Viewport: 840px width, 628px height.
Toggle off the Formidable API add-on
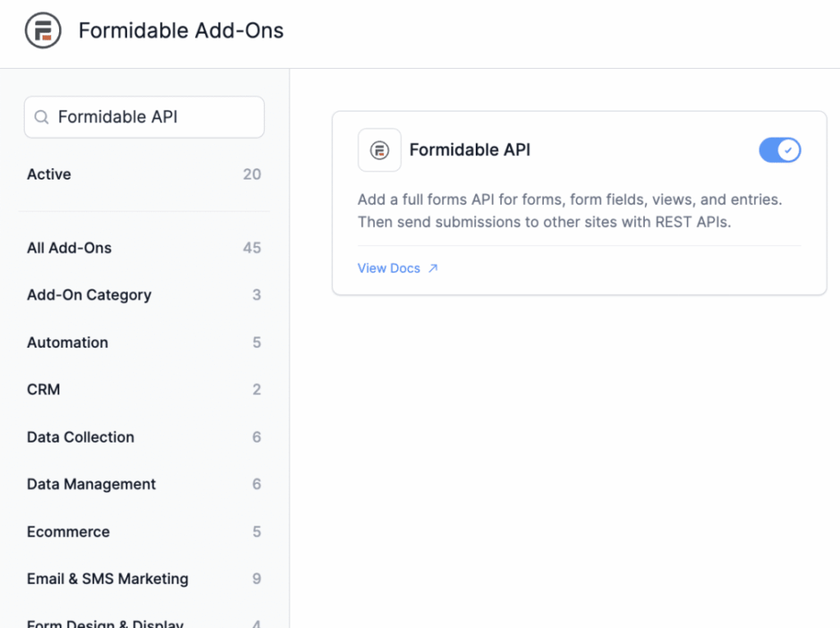[779, 150]
